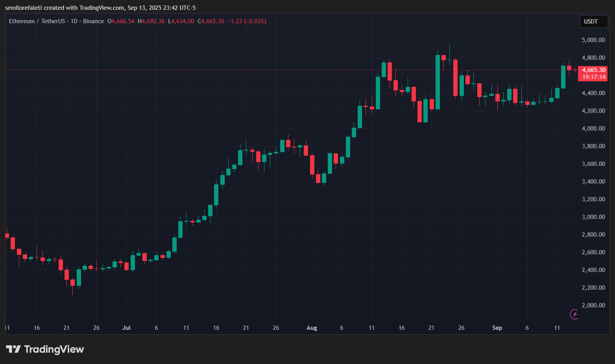Click the 2,000.00 price scale label
This screenshot has width=615, height=364.
[x=593, y=305]
